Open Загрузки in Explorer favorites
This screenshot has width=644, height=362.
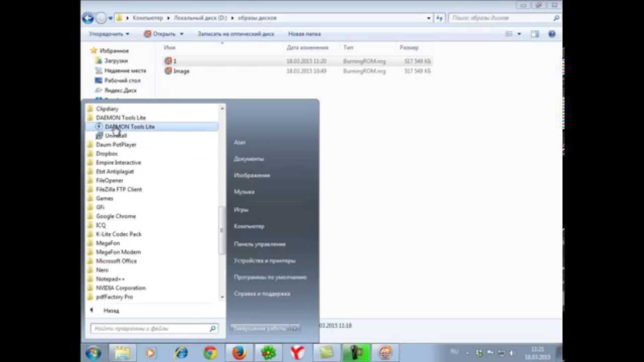tap(116, 61)
